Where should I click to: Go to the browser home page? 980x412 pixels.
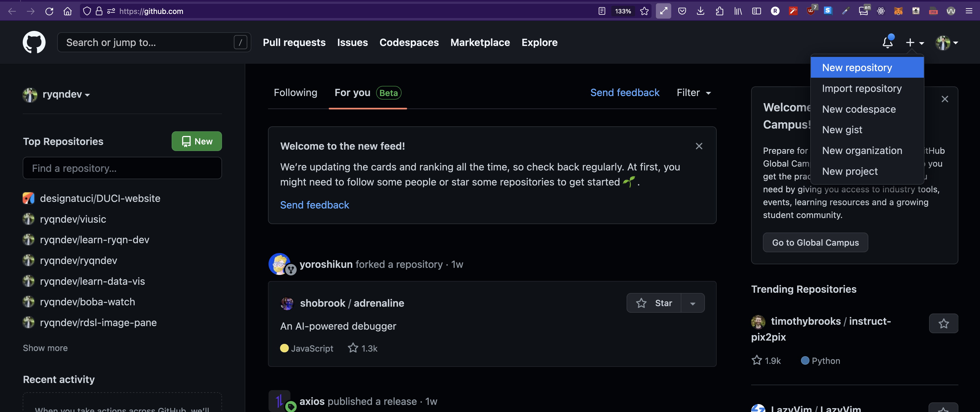pyautogui.click(x=68, y=11)
